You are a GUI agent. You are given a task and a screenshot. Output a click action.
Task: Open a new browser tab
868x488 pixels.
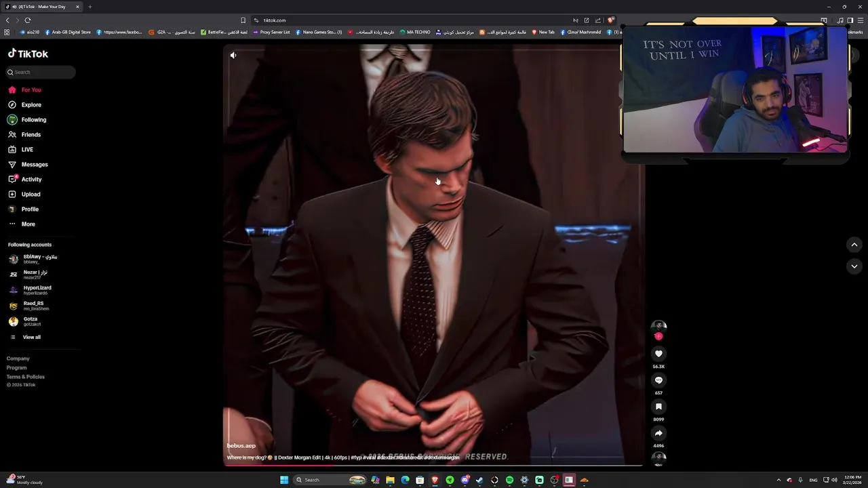point(90,7)
